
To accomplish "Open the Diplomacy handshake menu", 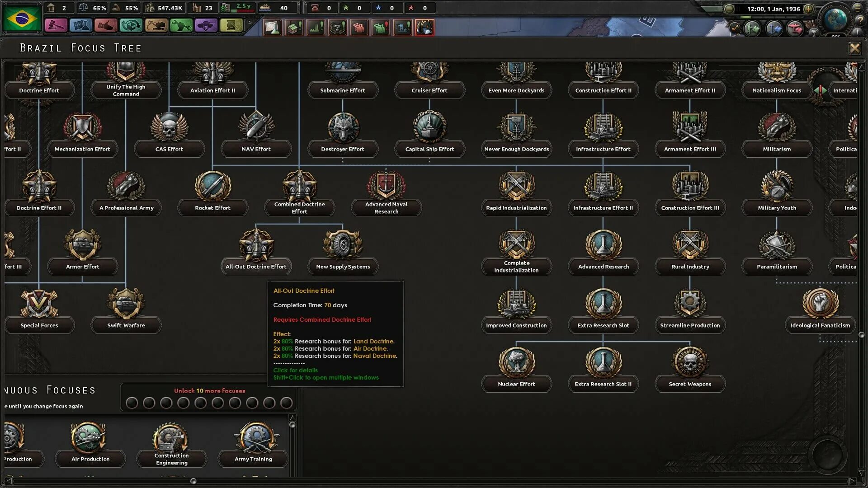I will click(106, 26).
